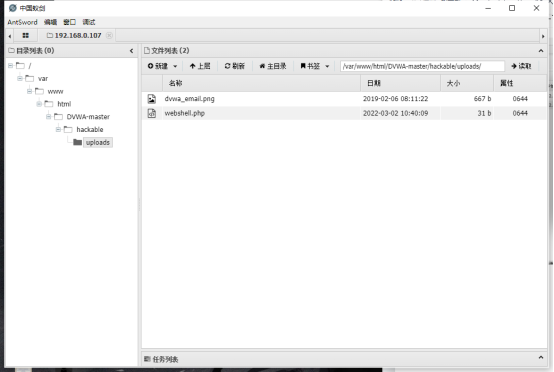Image resolution: width=554 pixels, height=372 pixels.
Task: Click the 新建 (new) button
Action: (158, 66)
